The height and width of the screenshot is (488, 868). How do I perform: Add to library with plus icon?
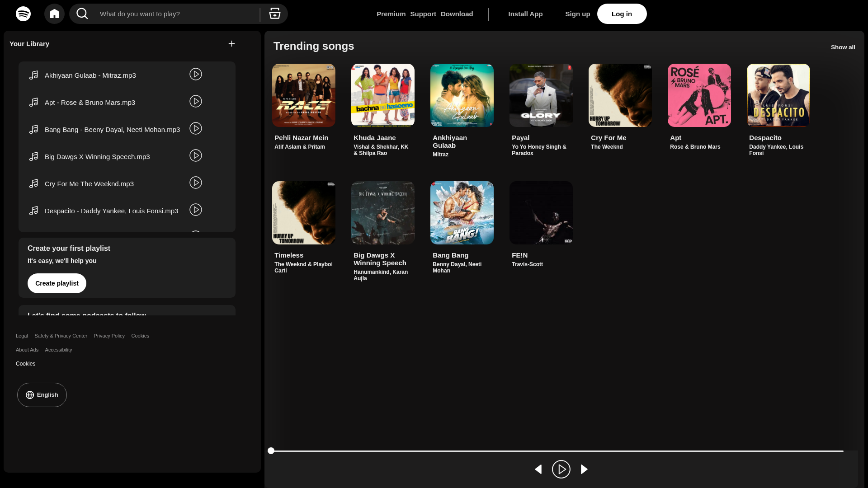(231, 43)
